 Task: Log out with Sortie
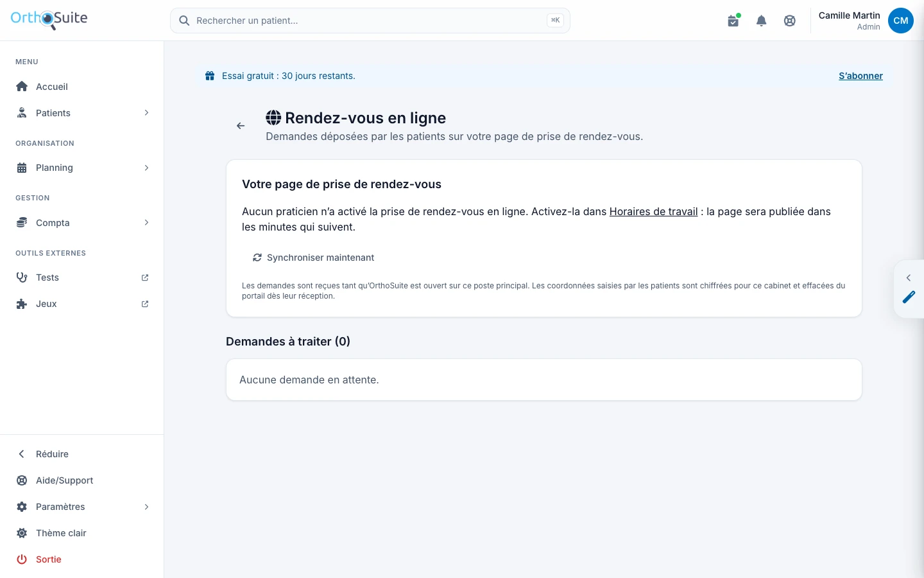click(x=82, y=559)
